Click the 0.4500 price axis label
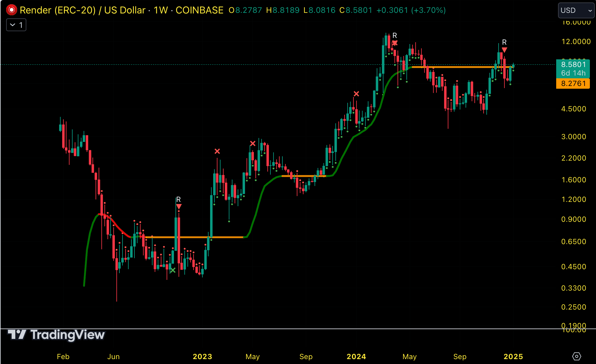 click(574, 267)
